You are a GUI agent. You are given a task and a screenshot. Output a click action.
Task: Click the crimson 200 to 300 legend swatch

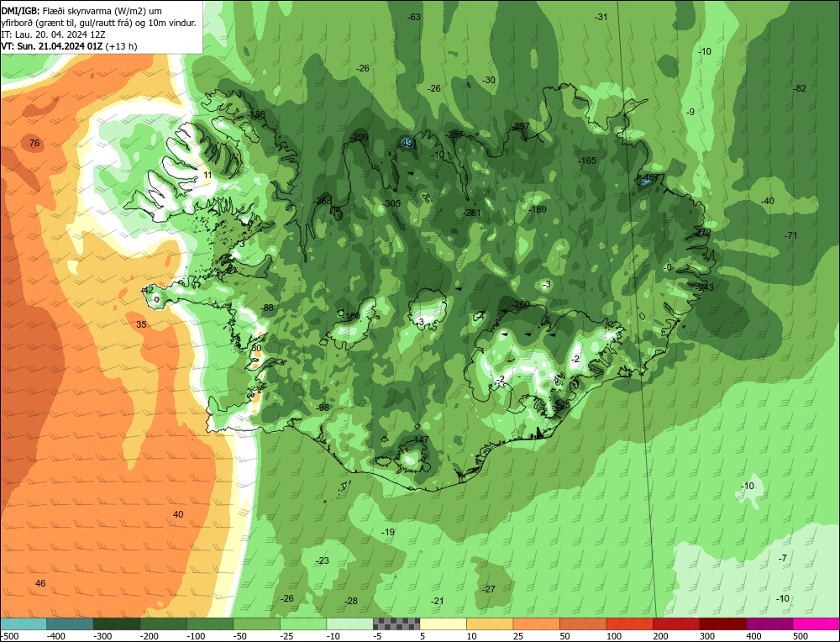pos(676,624)
